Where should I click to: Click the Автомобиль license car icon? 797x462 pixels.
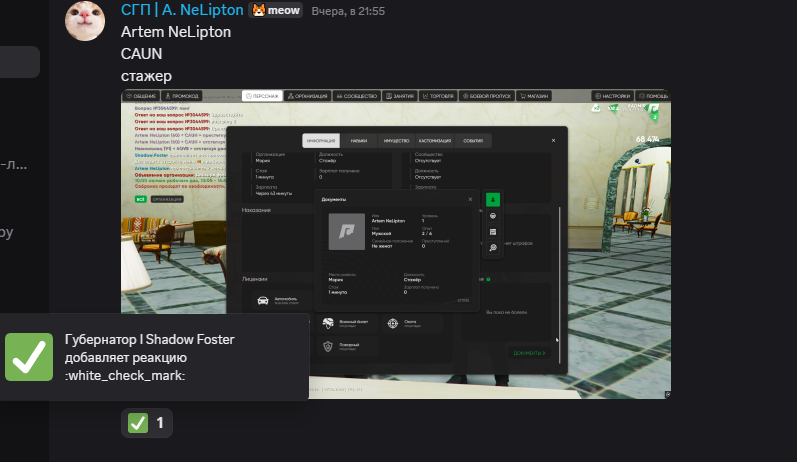[x=262, y=300]
